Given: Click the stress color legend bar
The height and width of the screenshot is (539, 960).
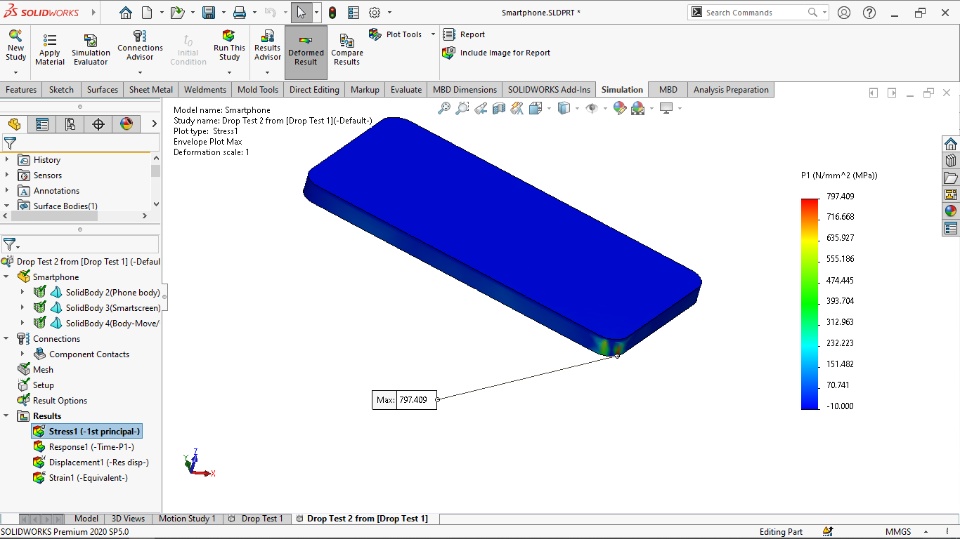Looking at the screenshot, I should (x=809, y=304).
